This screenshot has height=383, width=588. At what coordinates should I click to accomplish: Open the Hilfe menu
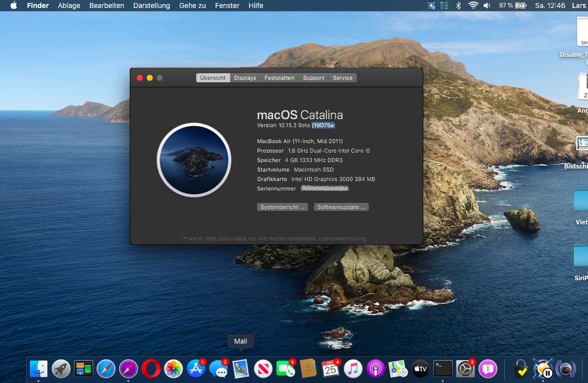tap(256, 5)
